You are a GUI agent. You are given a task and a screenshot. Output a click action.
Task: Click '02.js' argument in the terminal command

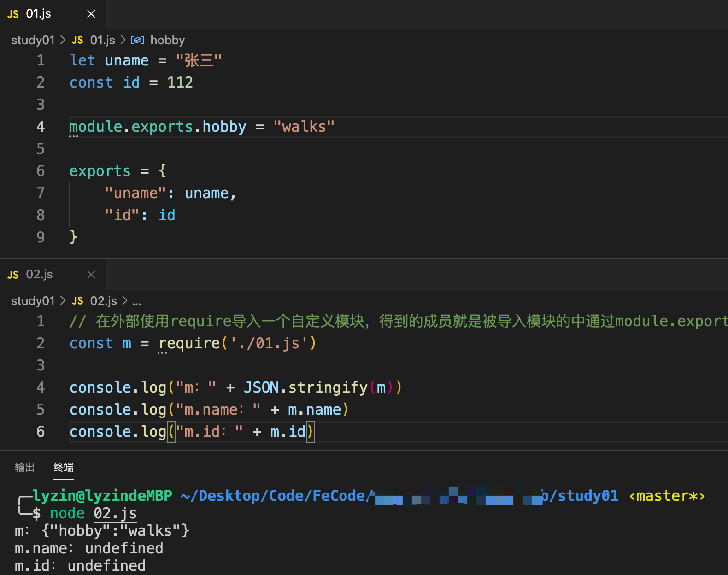click(115, 513)
